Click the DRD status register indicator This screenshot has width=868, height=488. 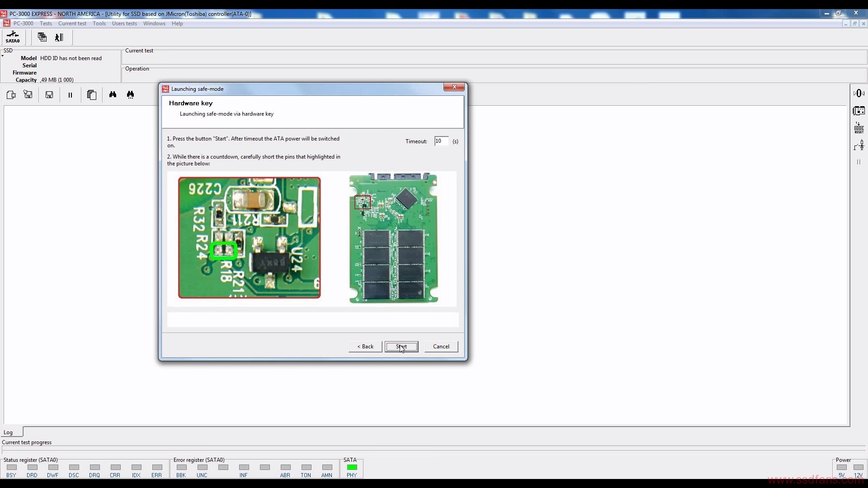click(x=33, y=467)
